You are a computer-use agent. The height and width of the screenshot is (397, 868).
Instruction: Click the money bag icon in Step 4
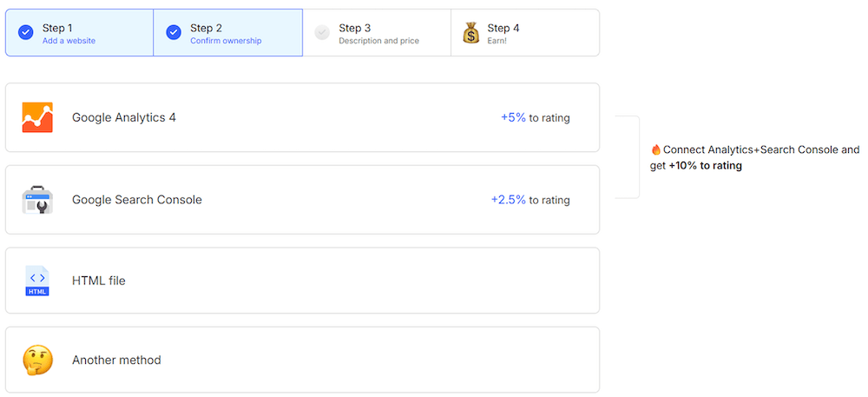[x=471, y=33]
